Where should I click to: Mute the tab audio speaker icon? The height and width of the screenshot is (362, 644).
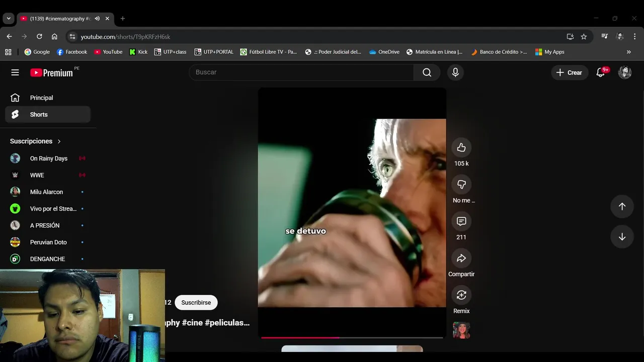(x=97, y=19)
